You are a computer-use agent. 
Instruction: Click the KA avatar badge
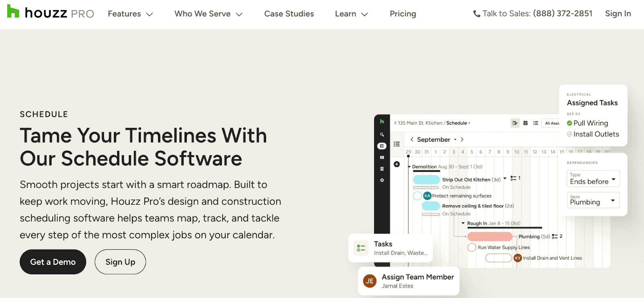click(x=427, y=196)
